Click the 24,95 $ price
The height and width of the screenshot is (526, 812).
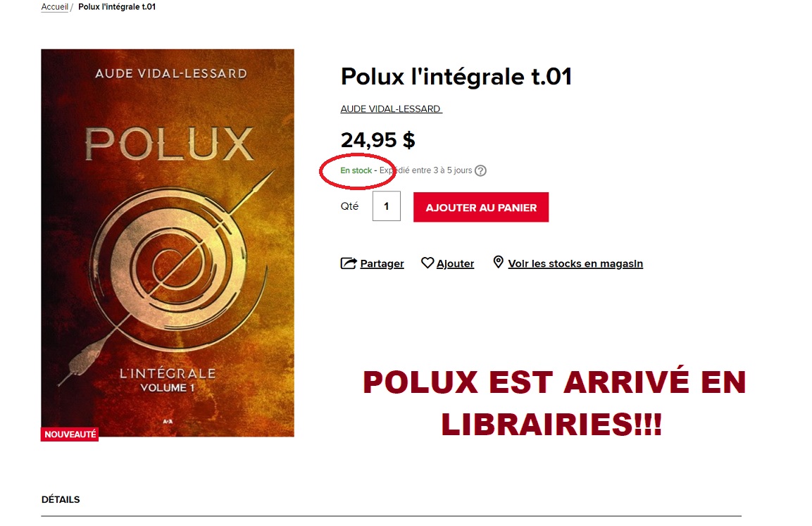tap(377, 140)
